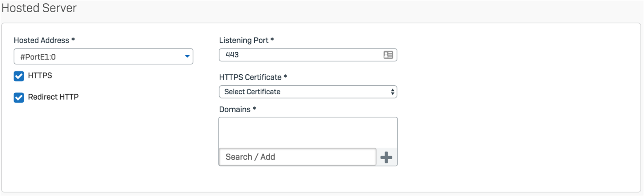This screenshot has height=196, width=644.
Task: Disable the Redirect HTTP checkbox
Action: pos(19,98)
